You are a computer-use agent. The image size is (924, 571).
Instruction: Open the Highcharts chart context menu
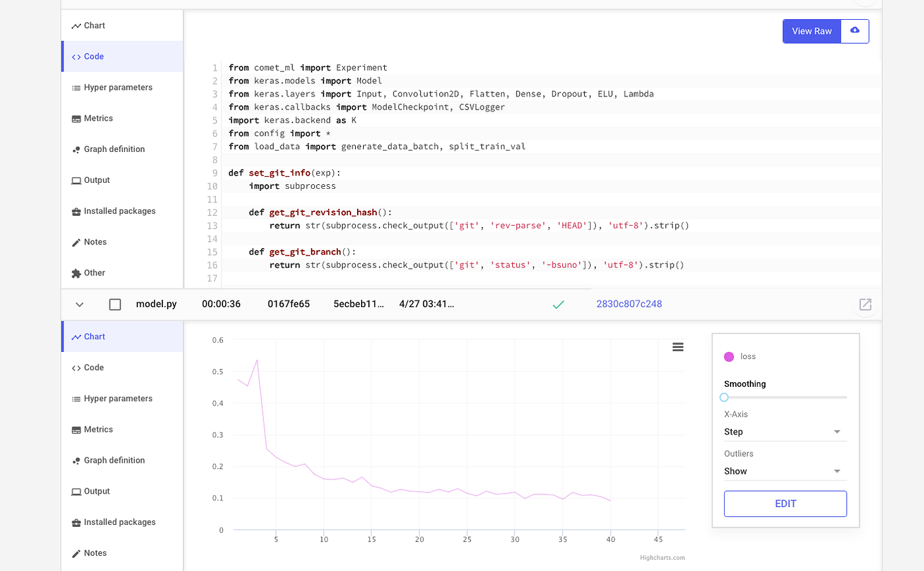coord(678,347)
